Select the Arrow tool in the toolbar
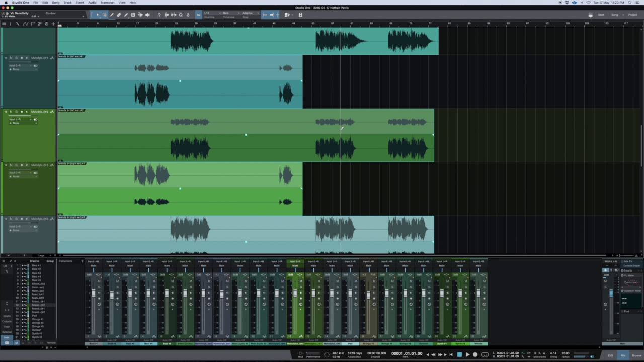This screenshot has height=362, width=644. [98, 15]
